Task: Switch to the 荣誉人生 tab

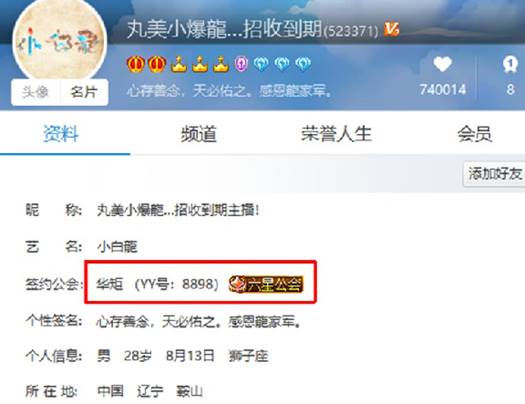Action: [336, 134]
